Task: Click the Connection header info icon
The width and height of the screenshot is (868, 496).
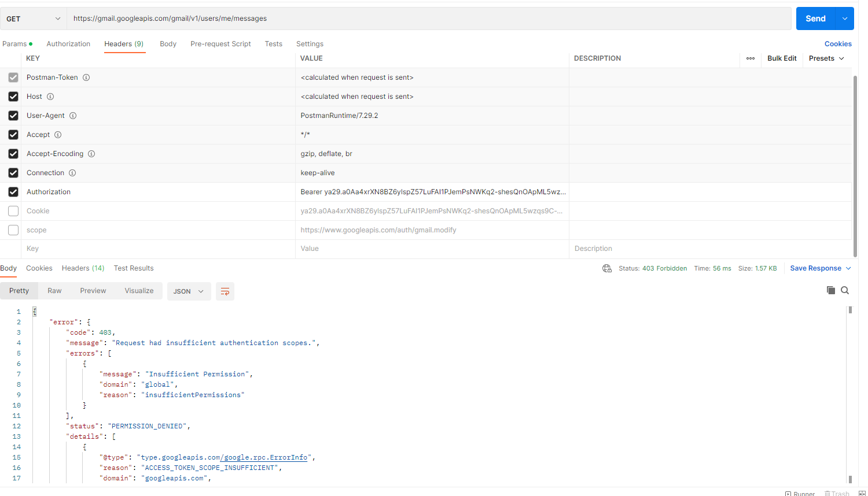Action: pyautogui.click(x=72, y=173)
